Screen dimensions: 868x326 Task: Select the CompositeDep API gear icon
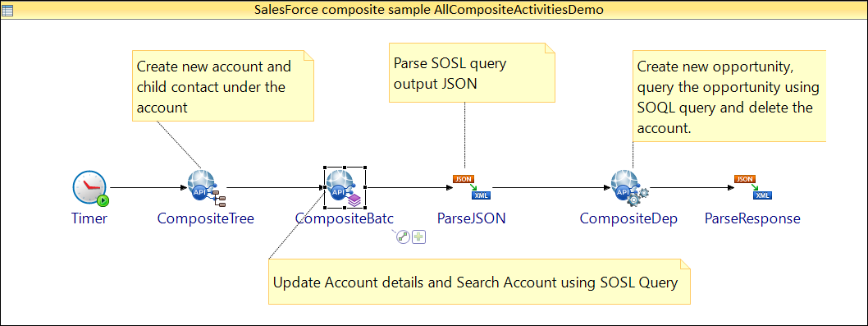pyautogui.click(x=629, y=188)
